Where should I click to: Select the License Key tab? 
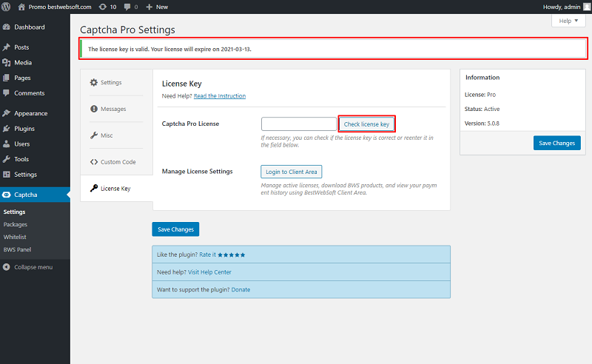point(116,188)
